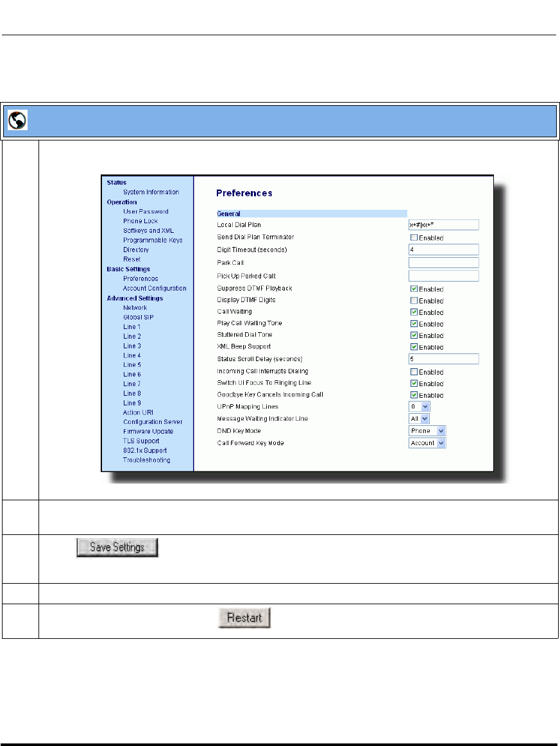The width and height of the screenshot is (560, 746).
Task: Click the Digit Timeout seconds field
Action: [x=443, y=250]
